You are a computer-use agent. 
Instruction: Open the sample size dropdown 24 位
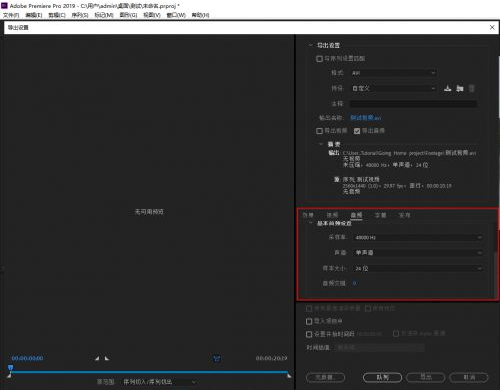418,268
